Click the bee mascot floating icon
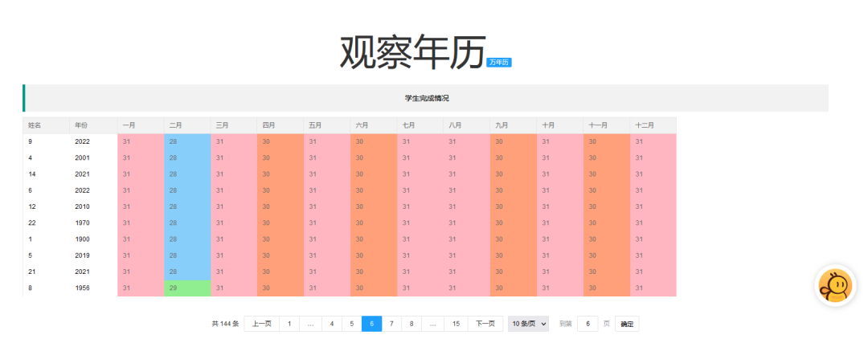The width and height of the screenshot is (868, 339). coord(835,287)
